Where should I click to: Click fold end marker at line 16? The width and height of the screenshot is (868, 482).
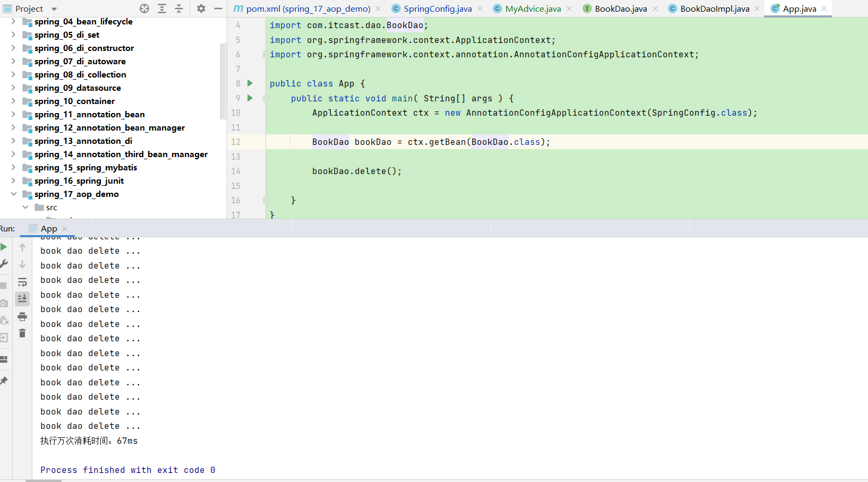(266, 200)
